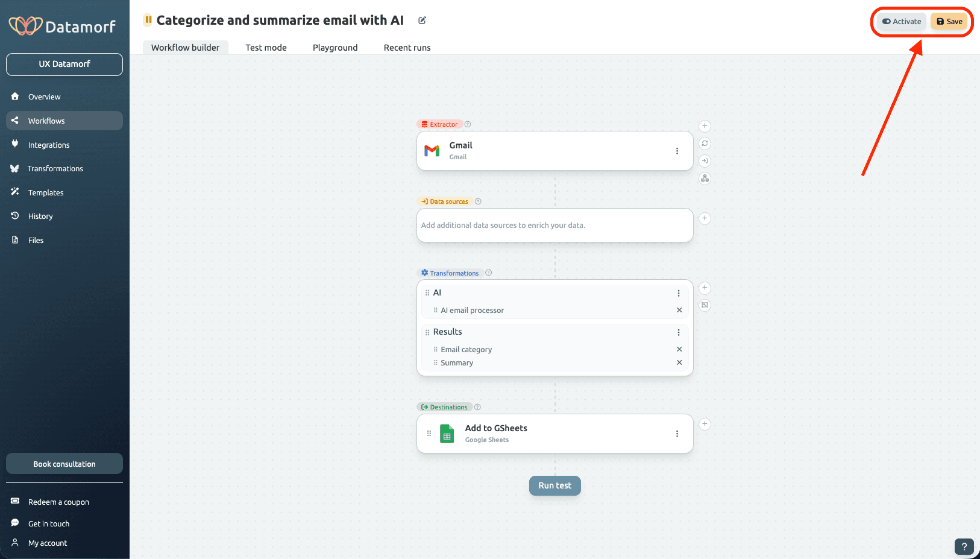Screen dimensions: 980x559
Task: Remove Summary with its X
Action: tap(679, 362)
